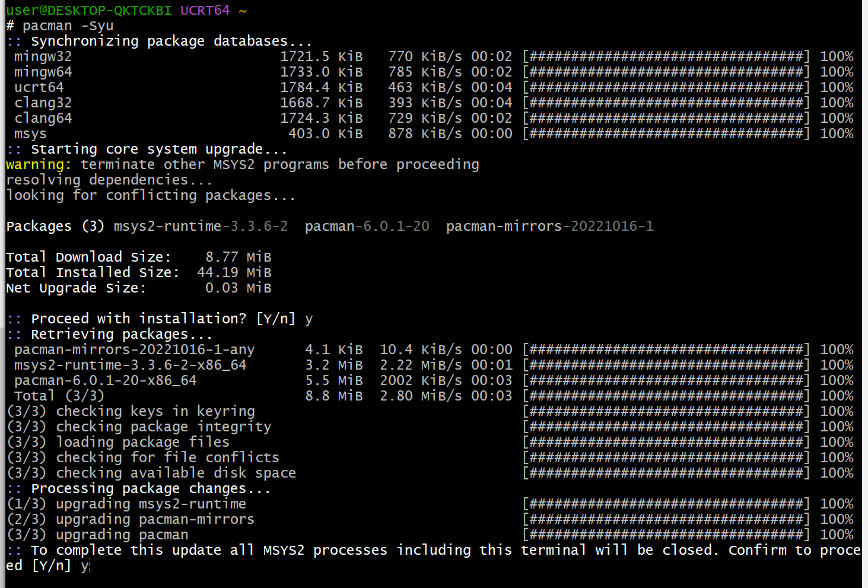The image size is (868, 588).
Task: Click the yellow 'warning:' label
Action: (39, 165)
